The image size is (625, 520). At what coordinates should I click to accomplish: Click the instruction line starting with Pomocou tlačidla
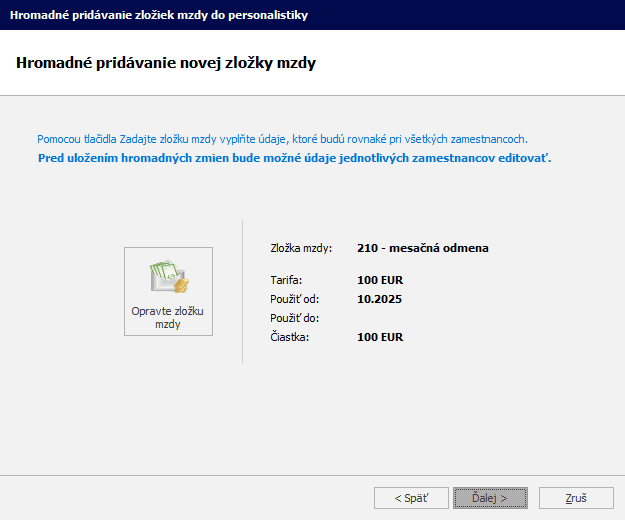[281, 139]
